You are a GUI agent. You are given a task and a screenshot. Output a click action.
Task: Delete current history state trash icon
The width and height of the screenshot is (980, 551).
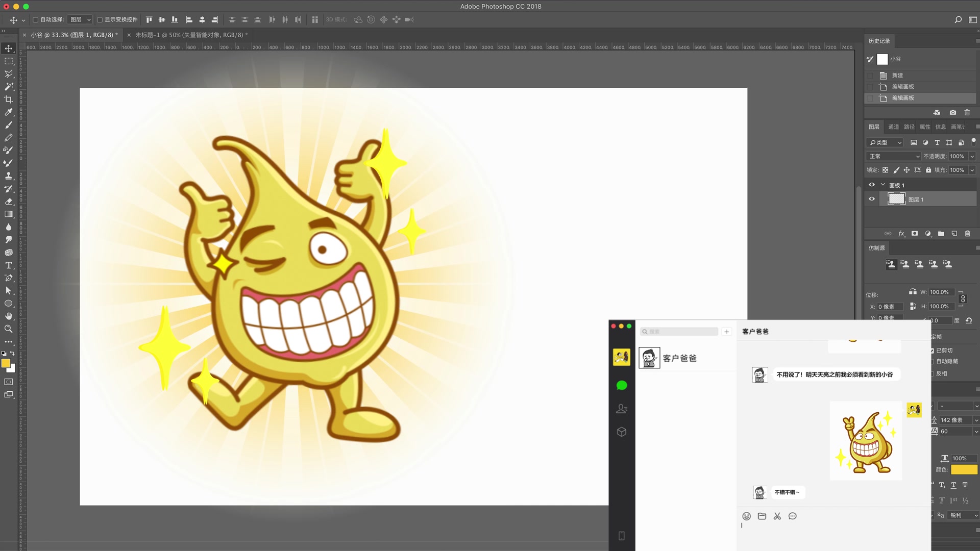click(967, 112)
